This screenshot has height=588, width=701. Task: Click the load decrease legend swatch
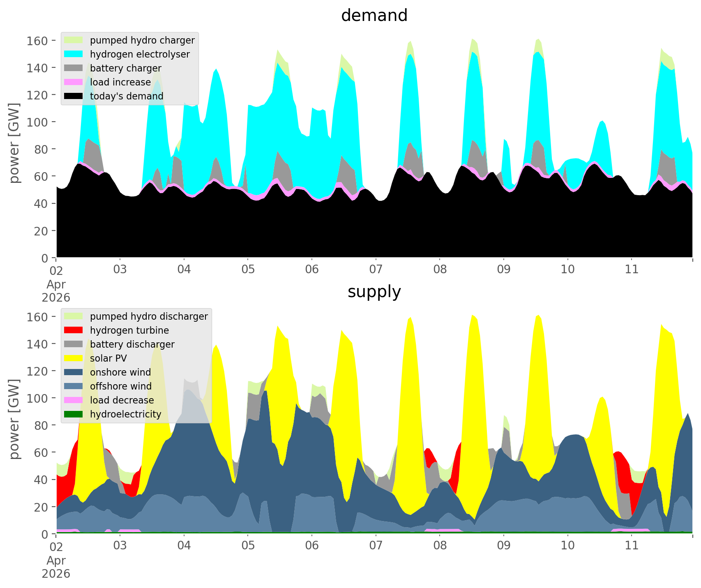click(x=74, y=400)
